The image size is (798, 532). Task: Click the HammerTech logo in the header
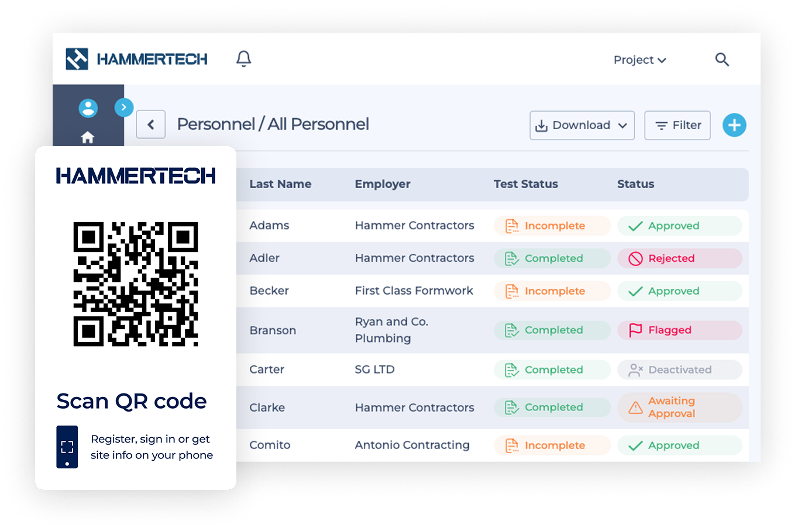tap(136, 58)
